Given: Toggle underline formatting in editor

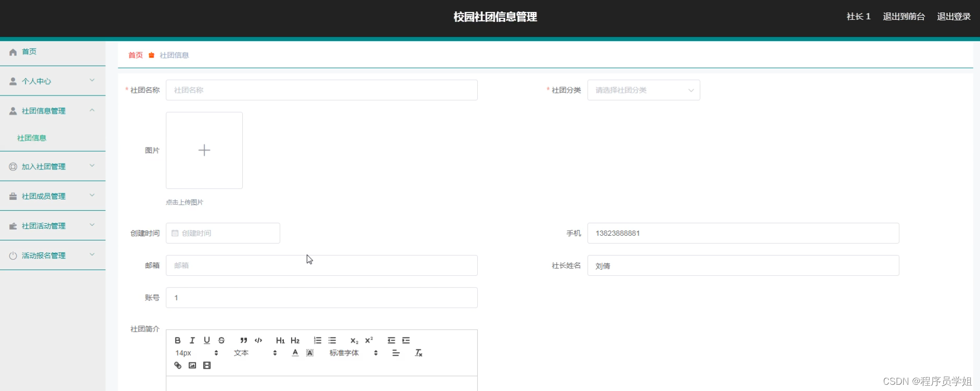Looking at the screenshot, I should click(x=206, y=340).
